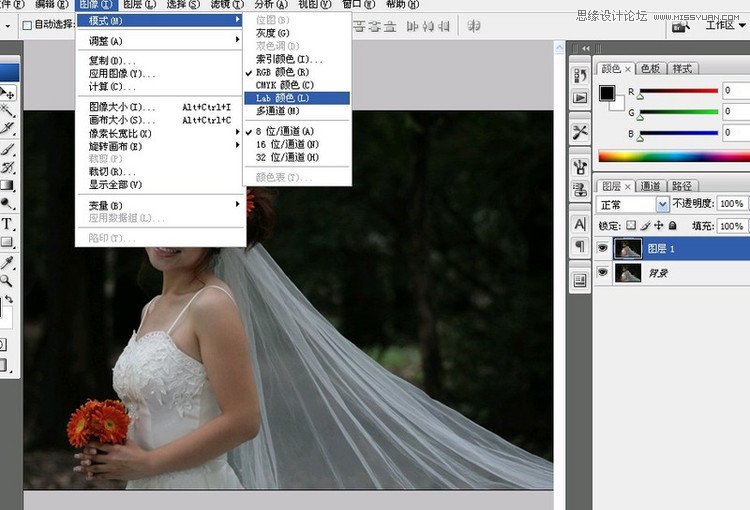Click the lock all padlock icon
This screenshot has height=510, width=750.
click(673, 225)
